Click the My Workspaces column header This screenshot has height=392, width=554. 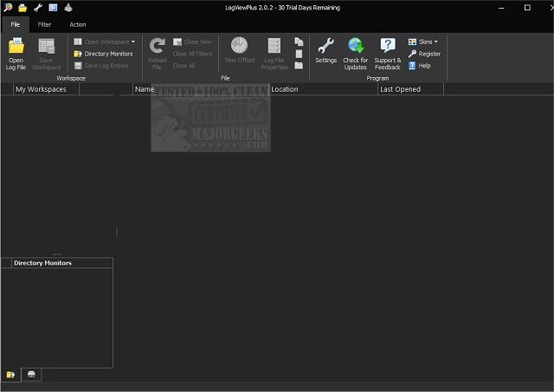click(x=46, y=89)
